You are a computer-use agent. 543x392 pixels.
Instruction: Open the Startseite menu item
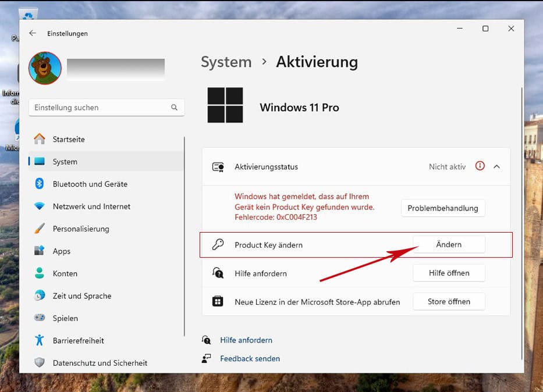pyautogui.click(x=69, y=140)
